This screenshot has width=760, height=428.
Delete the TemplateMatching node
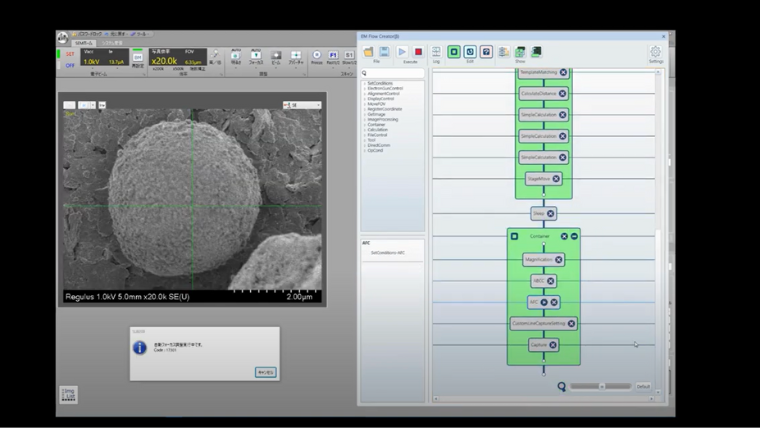[x=563, y=72]
